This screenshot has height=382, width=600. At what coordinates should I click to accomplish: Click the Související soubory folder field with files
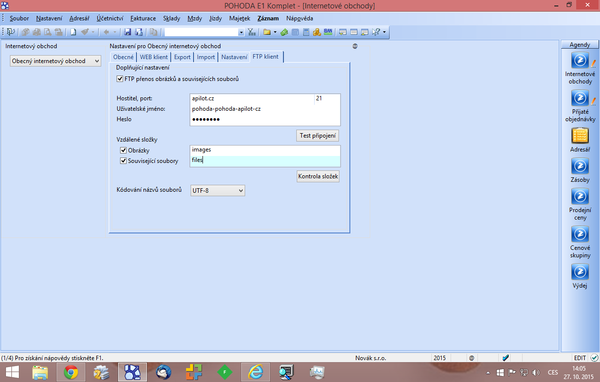click(265, 161)
